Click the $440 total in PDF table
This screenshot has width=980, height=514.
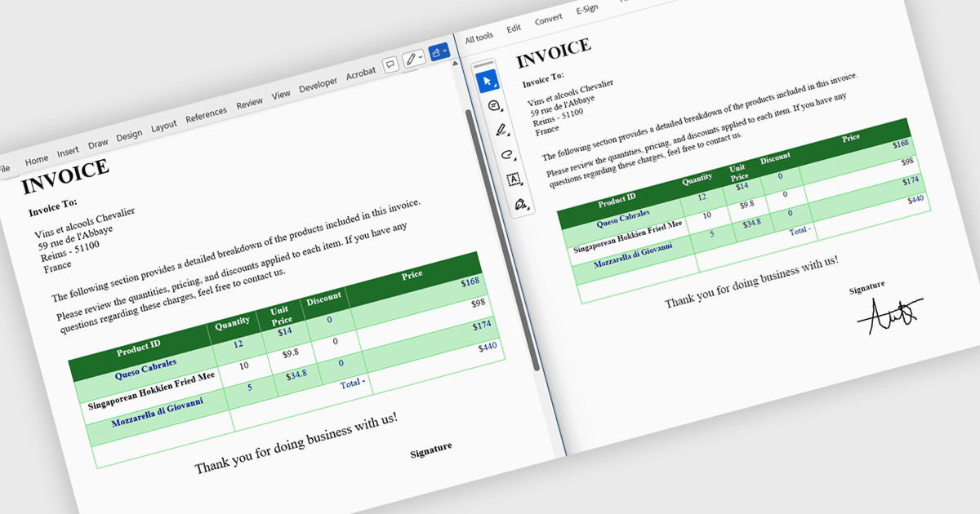tap(915, 199)
